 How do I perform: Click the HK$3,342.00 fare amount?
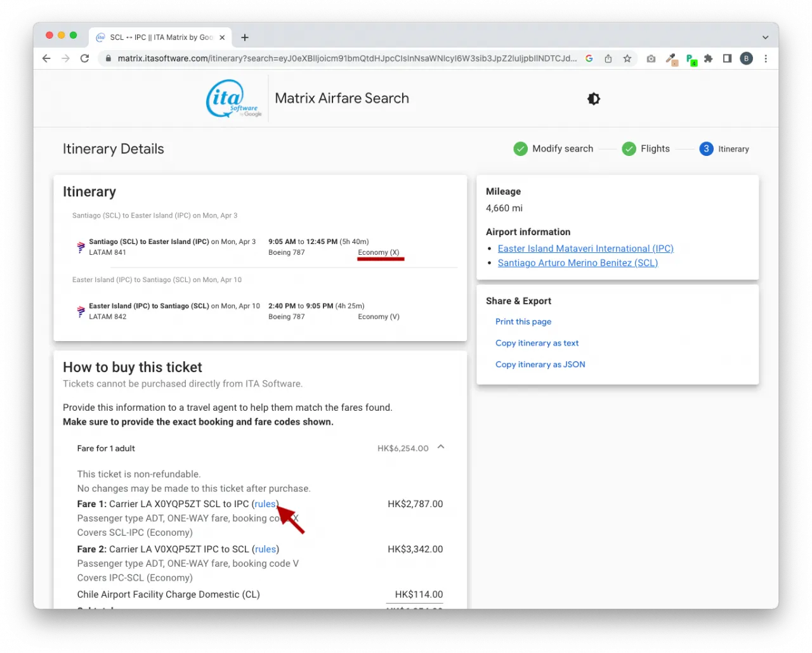[416, 549]
